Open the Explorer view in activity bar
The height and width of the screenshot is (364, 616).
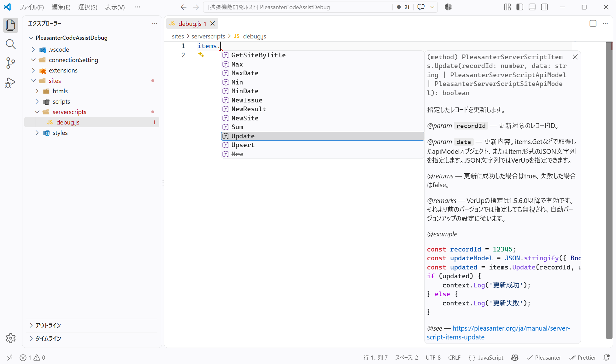(x=11, y=25)
